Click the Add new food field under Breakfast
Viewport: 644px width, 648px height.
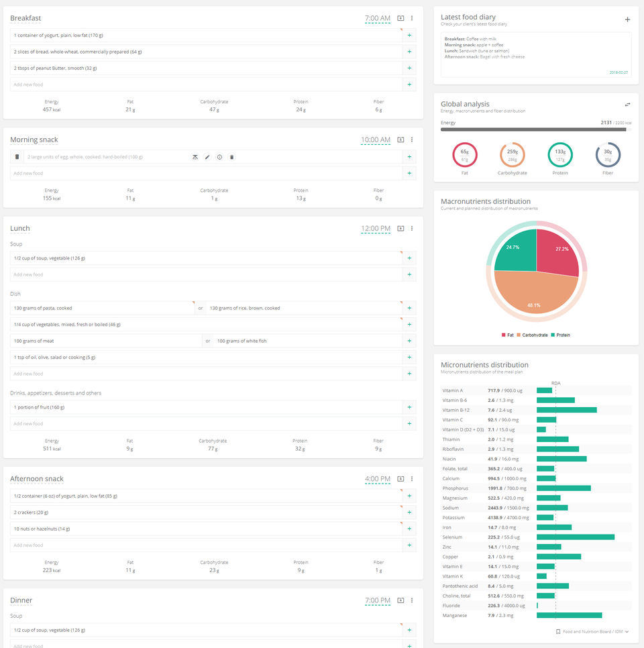pyautogui.click(x=206, y=85)
